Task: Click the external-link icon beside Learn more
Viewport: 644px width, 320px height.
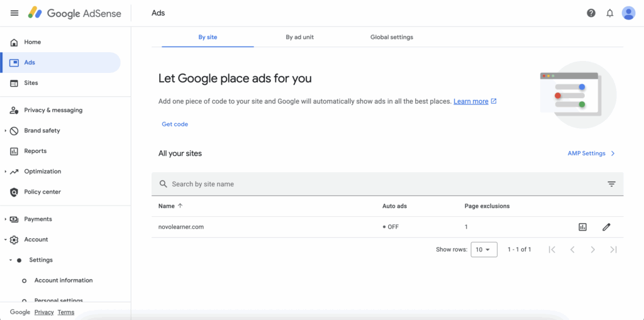Action: 494,101
